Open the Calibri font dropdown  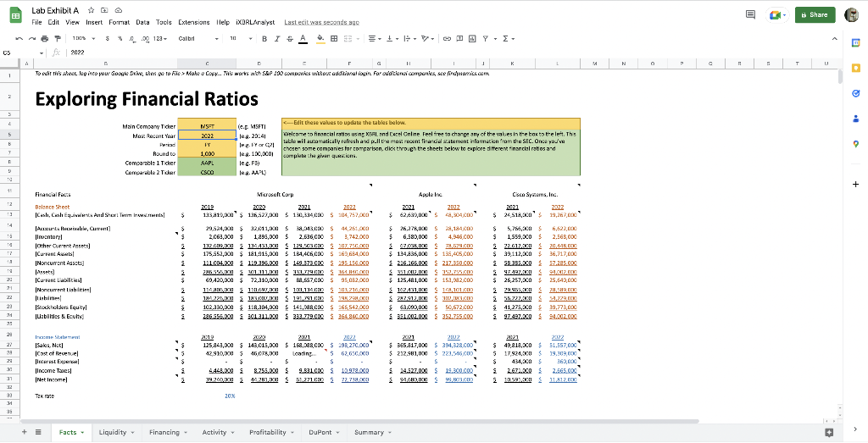click(x=198, y=39)
